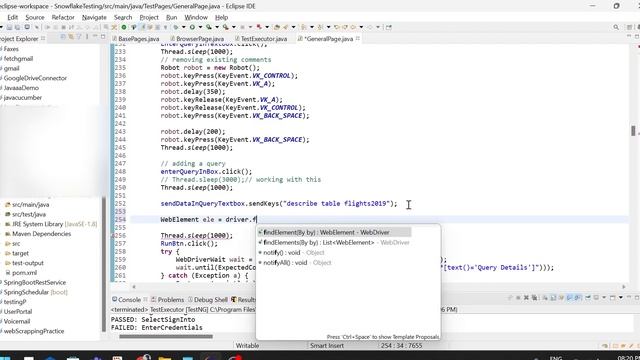
Task: Switch to BrowserPage.java editor tab
Action: click(197, 39)
